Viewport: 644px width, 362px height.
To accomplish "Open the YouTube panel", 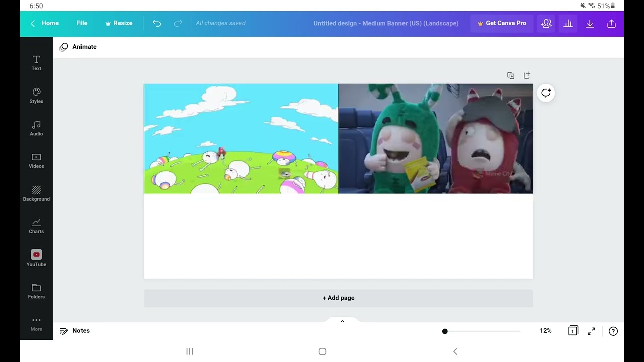I will point(36,258).
